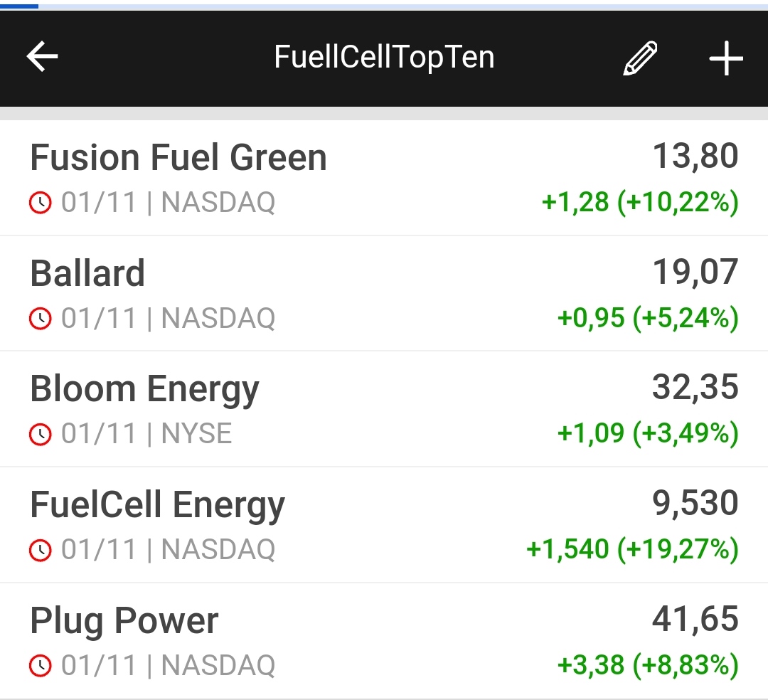Tap Bloom Energy price 32,35
The width and height of the screenshot is (768, 700).
click(695, 388)
